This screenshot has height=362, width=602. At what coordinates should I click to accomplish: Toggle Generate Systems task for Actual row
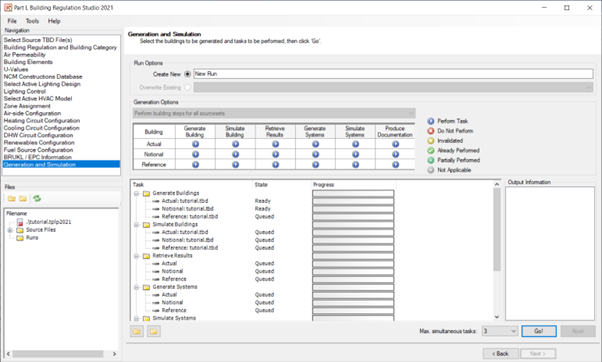point(315,144)
